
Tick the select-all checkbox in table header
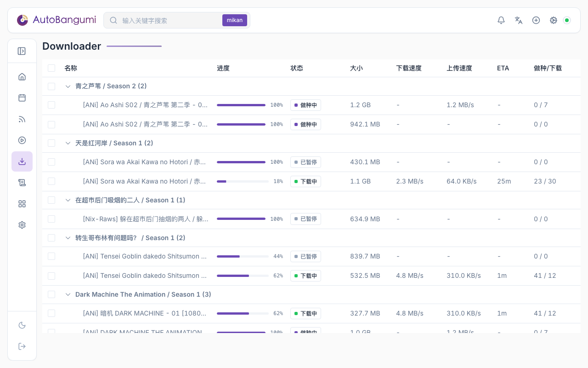tap(51, 68)
